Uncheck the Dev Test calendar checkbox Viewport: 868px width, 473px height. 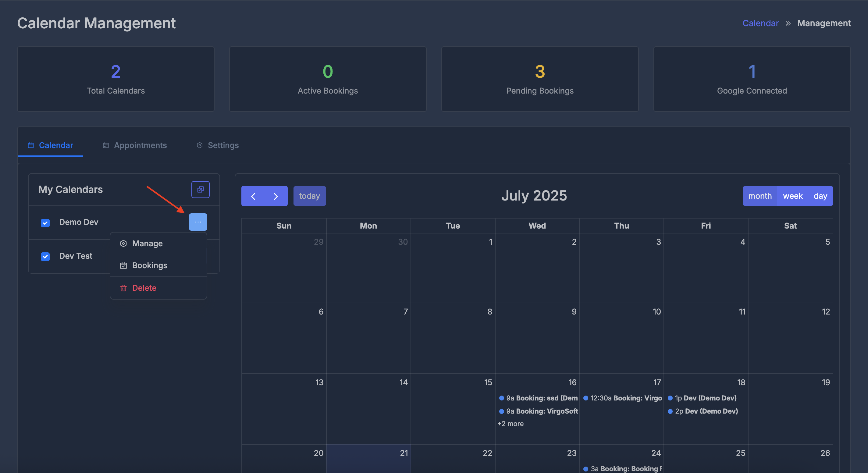45,256
